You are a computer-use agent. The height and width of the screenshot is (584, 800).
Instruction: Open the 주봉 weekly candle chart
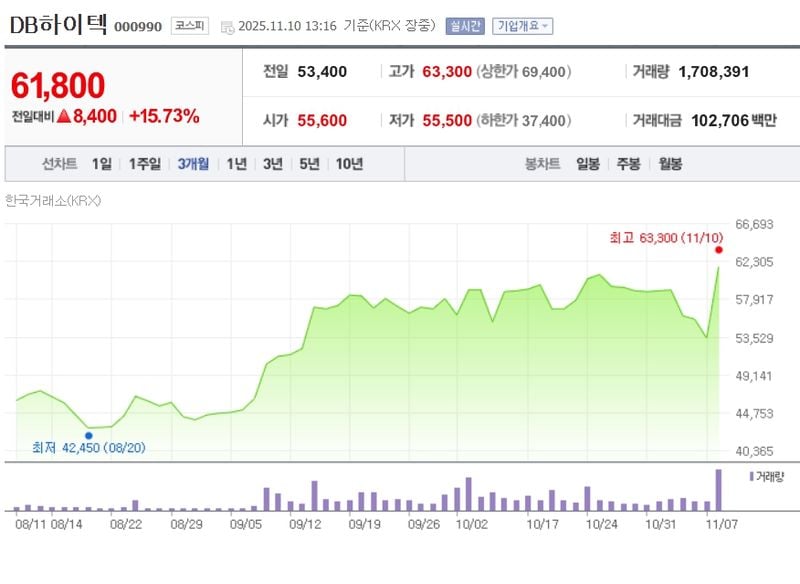point(629,164)
